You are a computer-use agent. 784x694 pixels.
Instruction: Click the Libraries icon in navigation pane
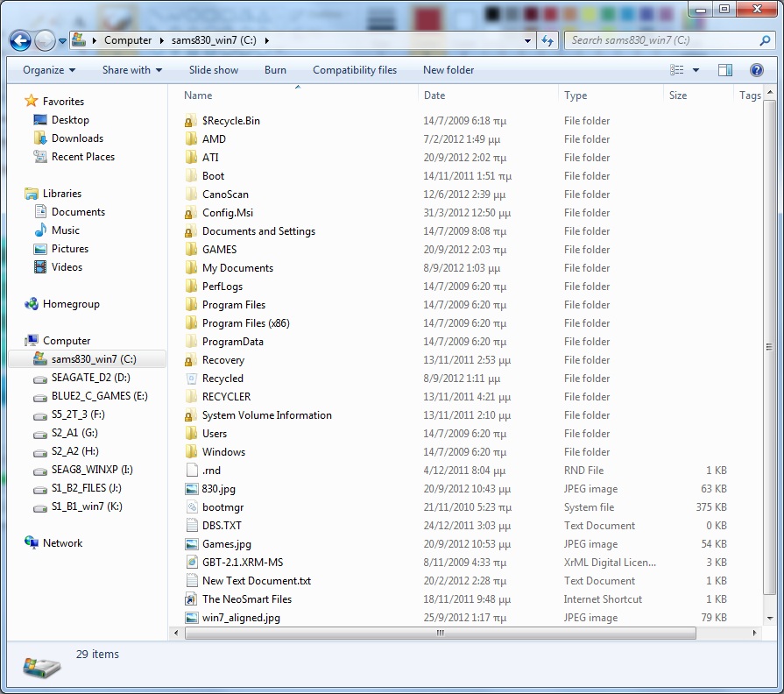(x=32, y=194)
